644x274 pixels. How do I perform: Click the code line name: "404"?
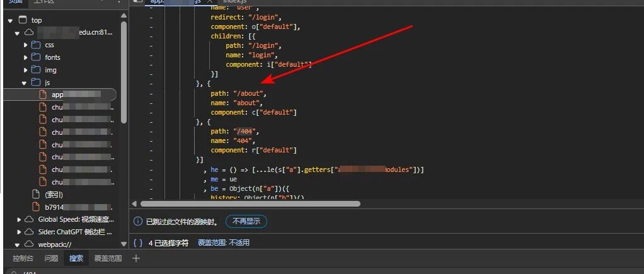click(x=233, y=141)
